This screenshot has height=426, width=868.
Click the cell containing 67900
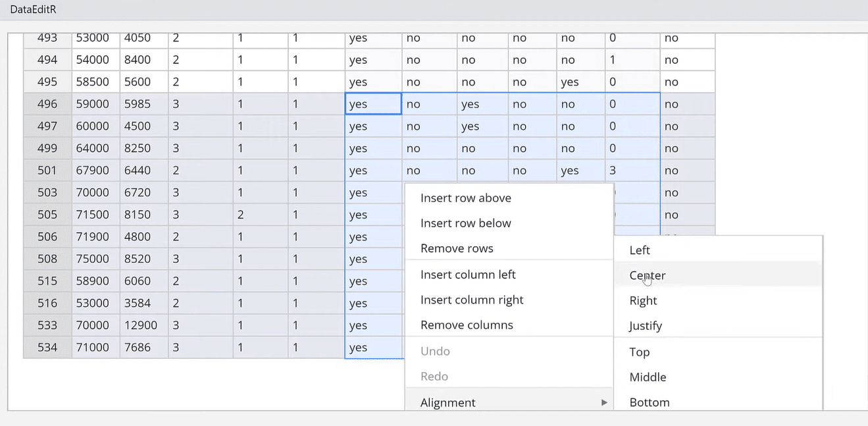click(95, 171)
